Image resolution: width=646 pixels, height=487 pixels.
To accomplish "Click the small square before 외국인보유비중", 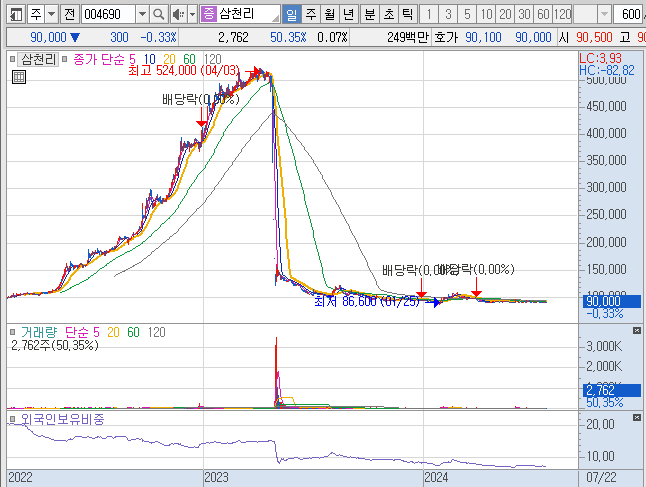I will (12, 419).
